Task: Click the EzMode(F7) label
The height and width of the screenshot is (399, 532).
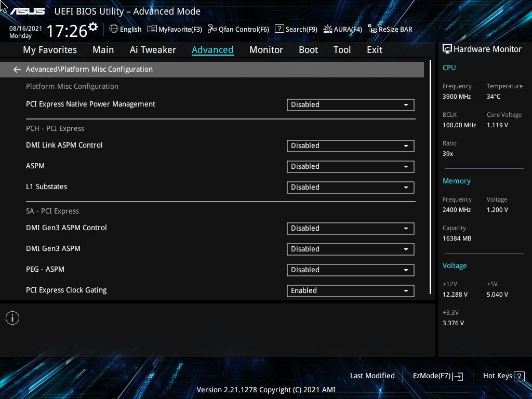Action: click(x=432, y=376)
